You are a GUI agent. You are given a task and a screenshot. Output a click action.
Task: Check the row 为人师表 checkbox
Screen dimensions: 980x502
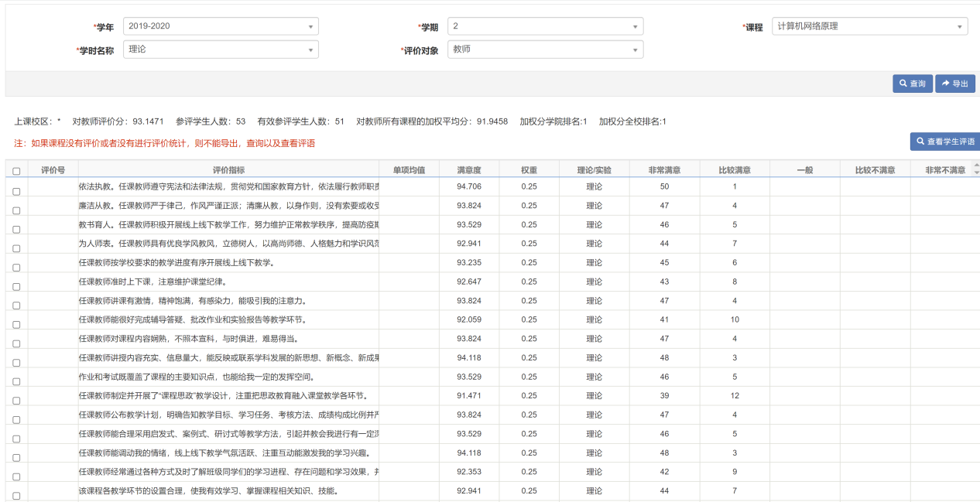[x=16, y=248]
